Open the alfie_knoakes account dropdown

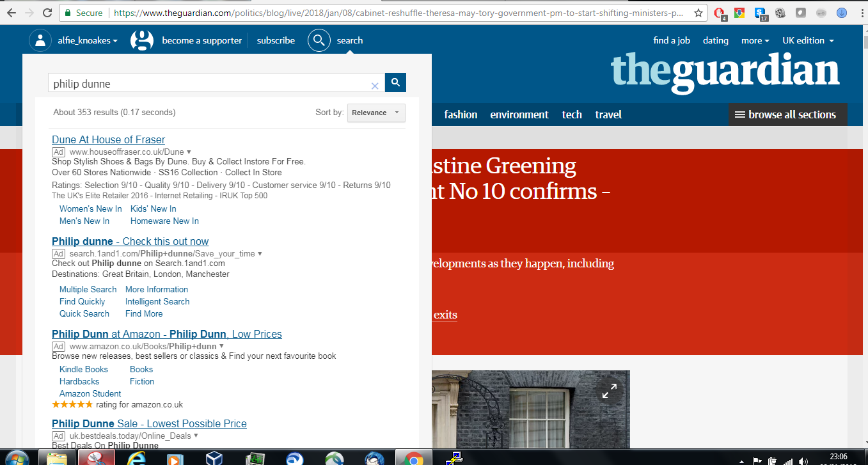88,40
